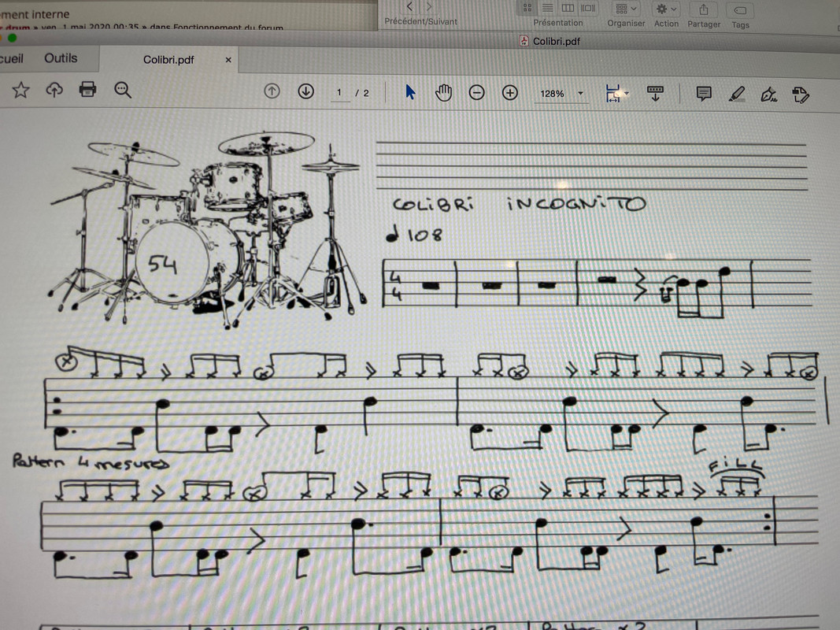The height and width of the screenshot is (630, 840).
Task: Select the Colibri.pdf document tab
Action: [x=168, y=60]
